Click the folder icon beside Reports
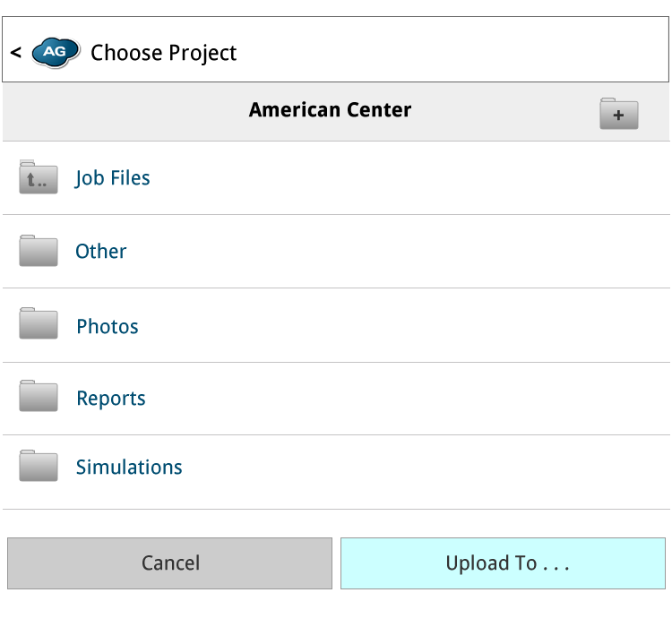This screenshot has height=627, width=672. coord(39,398)
